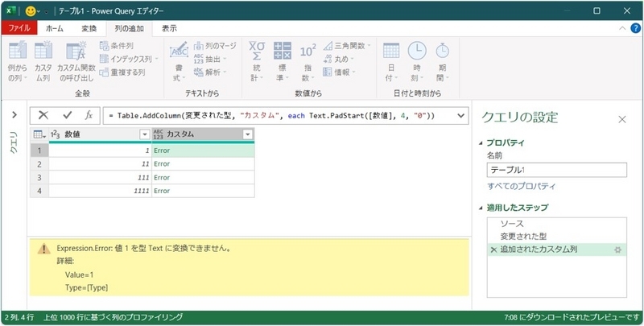Delete the 追加されたカスタム列 step
Image resolution: width=644 pixels, height=326 pixels.
493,250
